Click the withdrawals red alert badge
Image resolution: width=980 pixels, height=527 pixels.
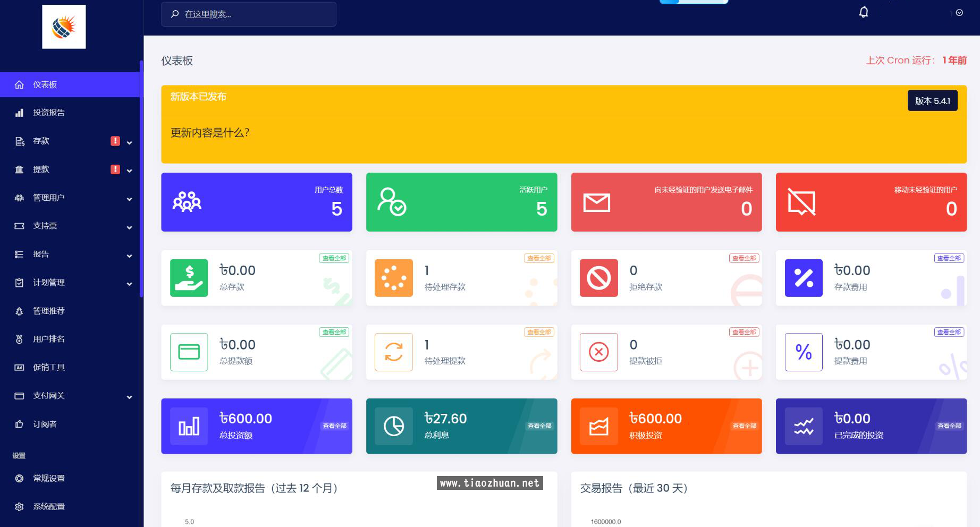(115, 169)
